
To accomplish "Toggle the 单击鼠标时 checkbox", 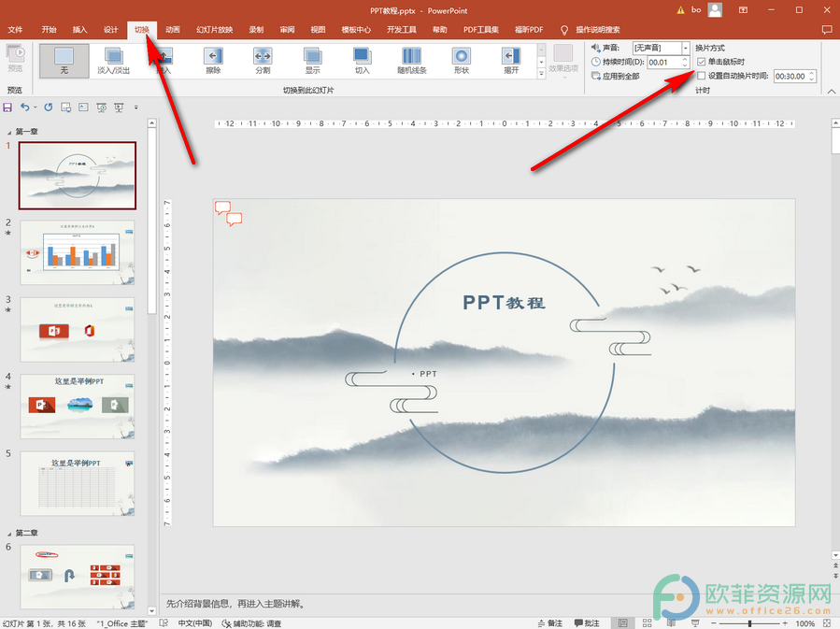I will (702, 62).
